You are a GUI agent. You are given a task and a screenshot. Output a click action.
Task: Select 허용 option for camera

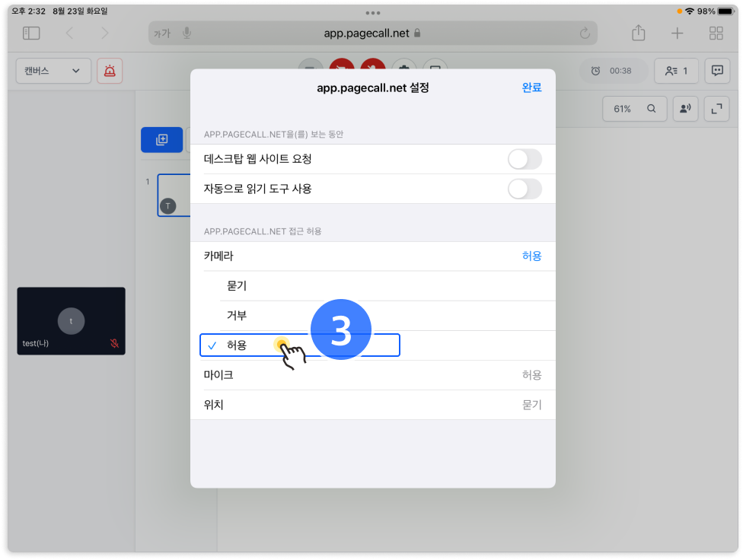(373, 345)
